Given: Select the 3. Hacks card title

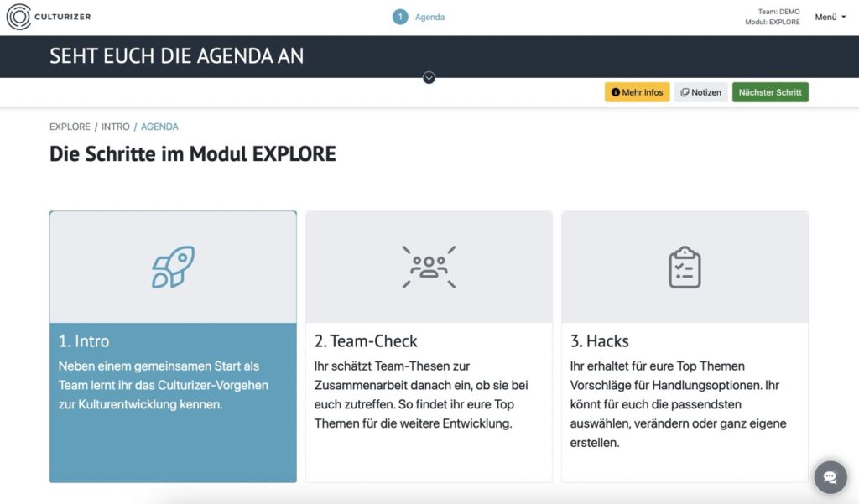Looking at the screenshot, I should tap(599, 340).
